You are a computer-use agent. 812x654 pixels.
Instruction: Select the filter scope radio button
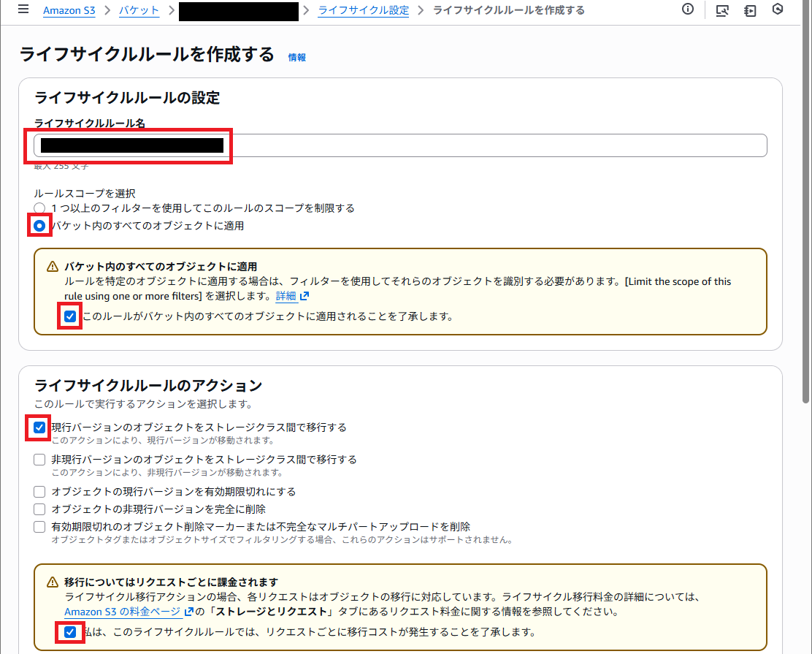click(x=39, y=208)
